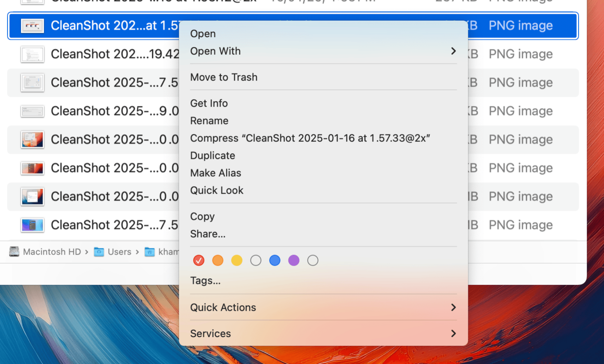Toggle the red tag with checkmark
Viewport: 604px width, 364px height.
pyautogui.click(x=199, y=260)
